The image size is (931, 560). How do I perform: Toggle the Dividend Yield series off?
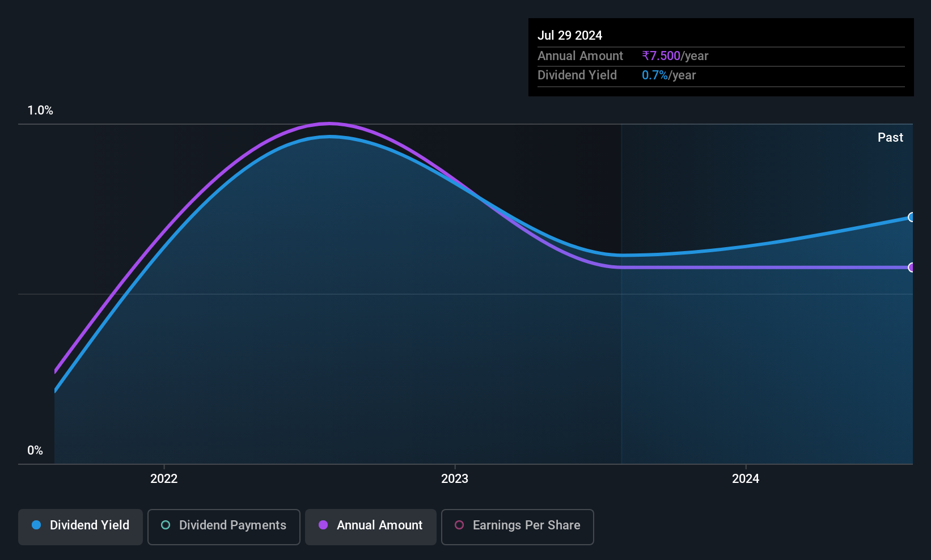coord(81,527)
